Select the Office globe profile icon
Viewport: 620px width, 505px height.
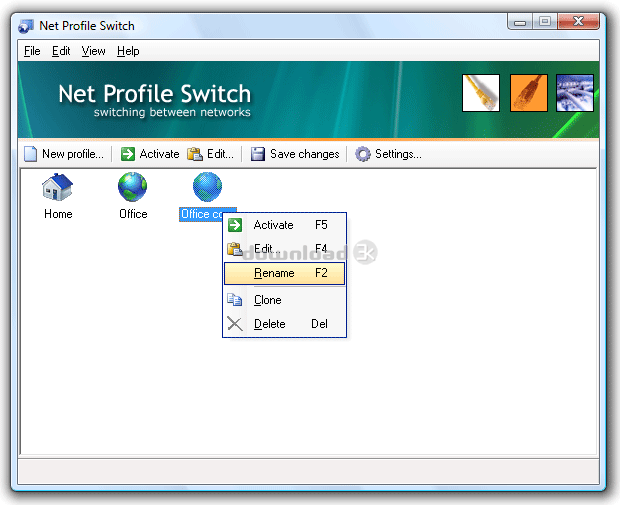click(132, 187)
